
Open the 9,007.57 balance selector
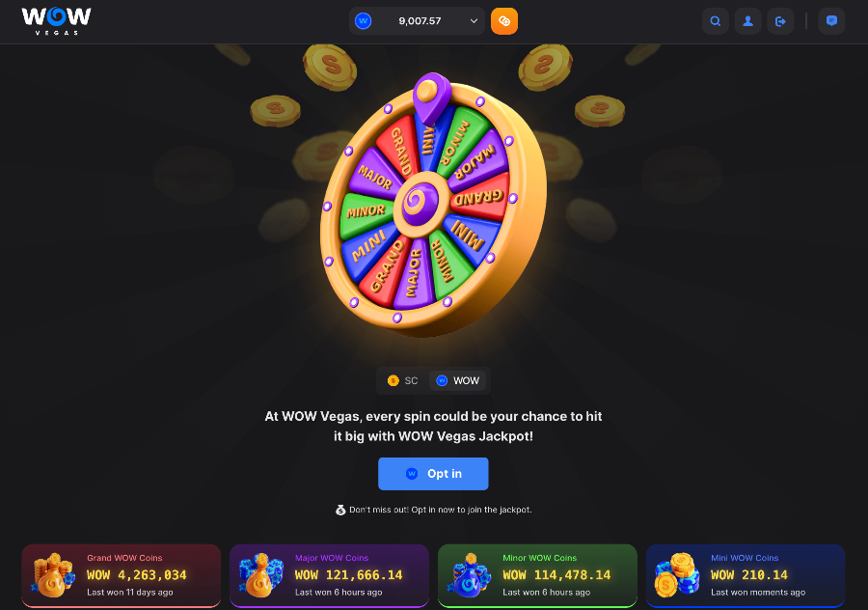[x=417, y=21]
